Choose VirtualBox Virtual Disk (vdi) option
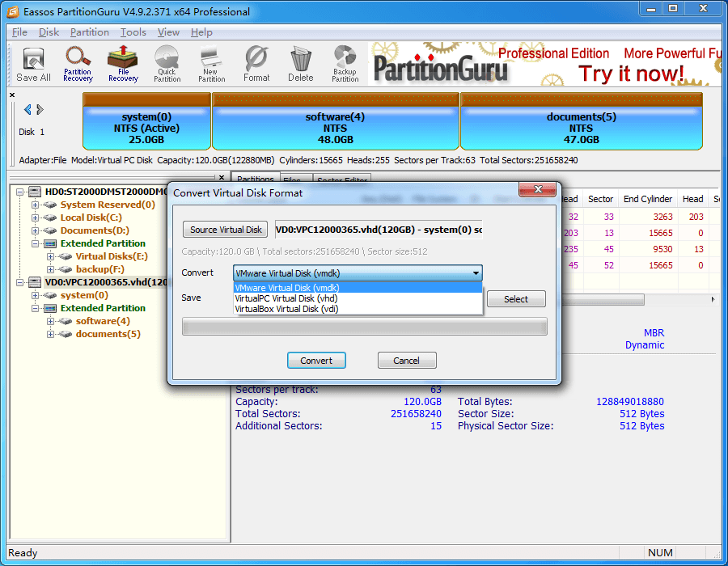This screenshot has width=728, height=566. point(358,309)
